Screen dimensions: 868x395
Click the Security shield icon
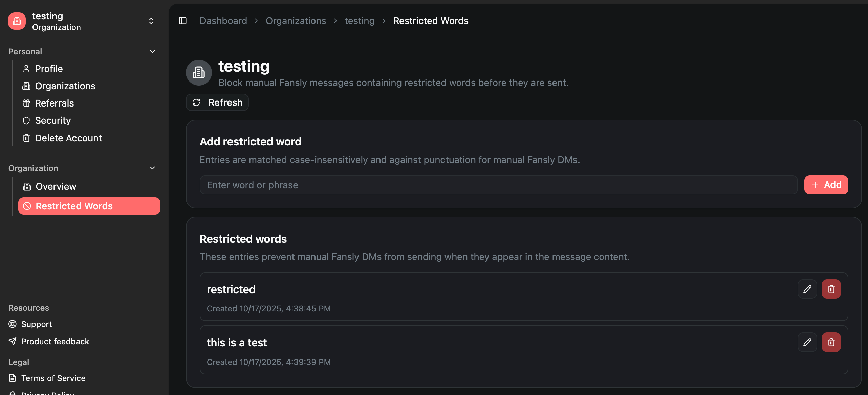[26, 120]
